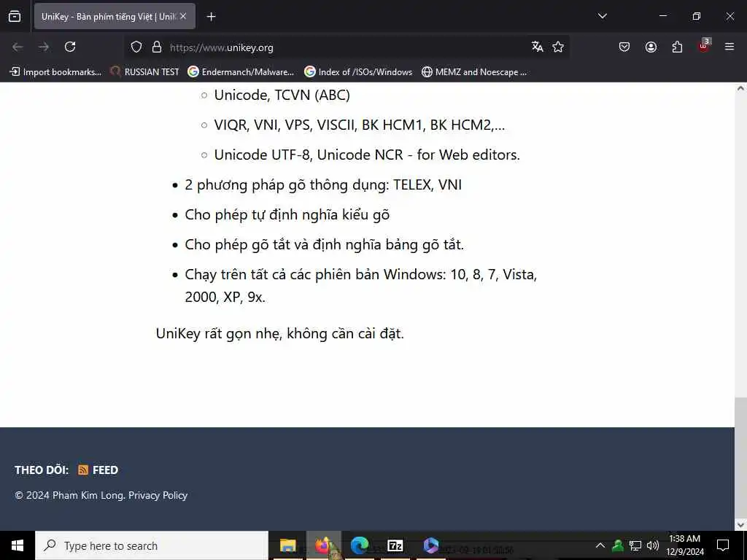Click the scrollbar down arrow
Viewport: 747px width, 560px height.
pyautogui.click(x=740, y=525)
